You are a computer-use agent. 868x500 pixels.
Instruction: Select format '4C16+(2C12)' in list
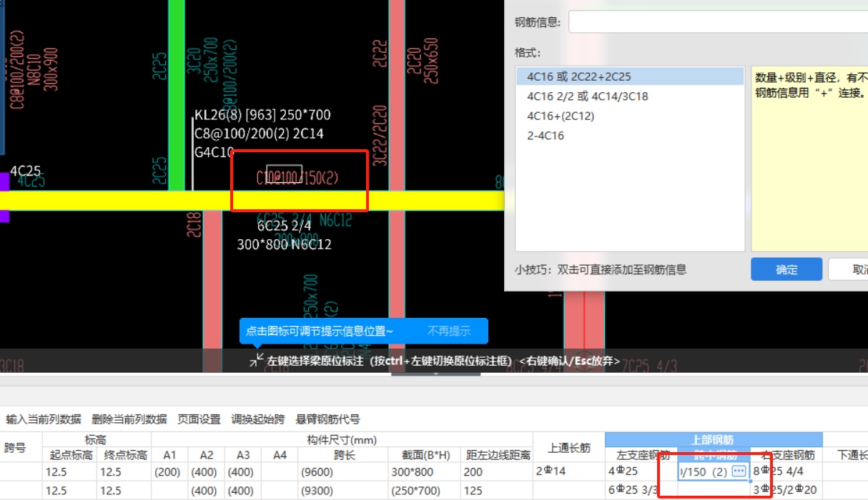click(x=630, y=116)
